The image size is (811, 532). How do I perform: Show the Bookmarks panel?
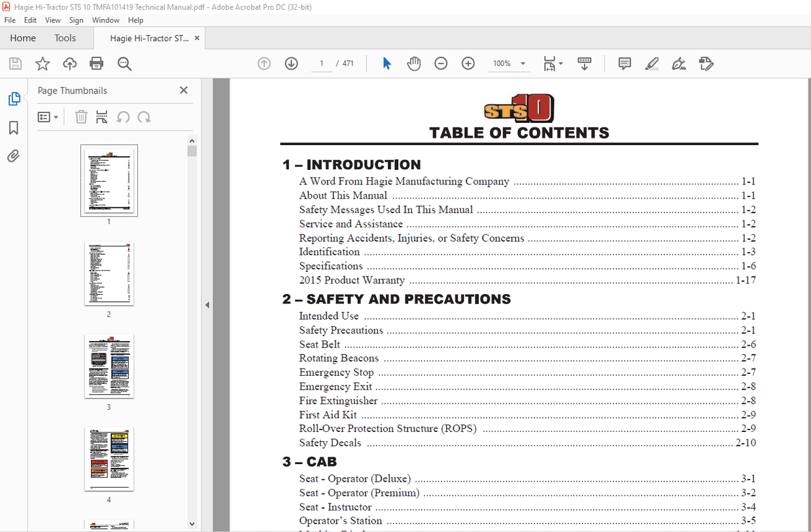point(14,127)
